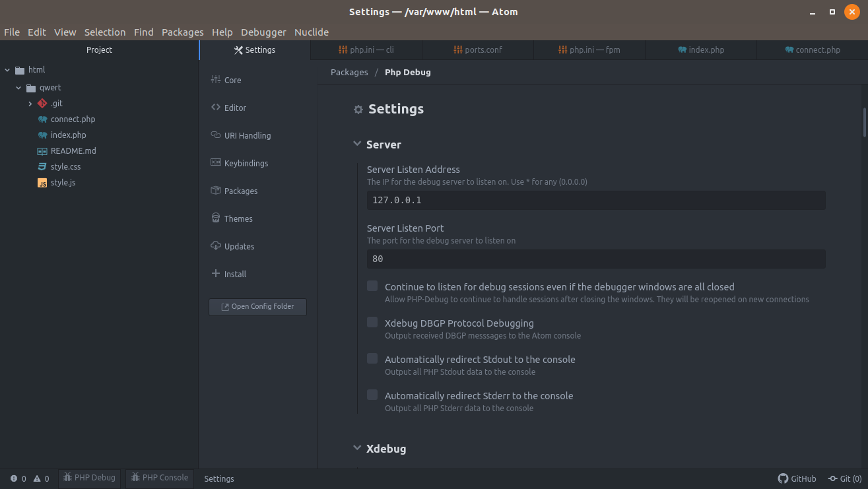
Task: Collapse the qwert folder chevron
Action: pos(18,88)
